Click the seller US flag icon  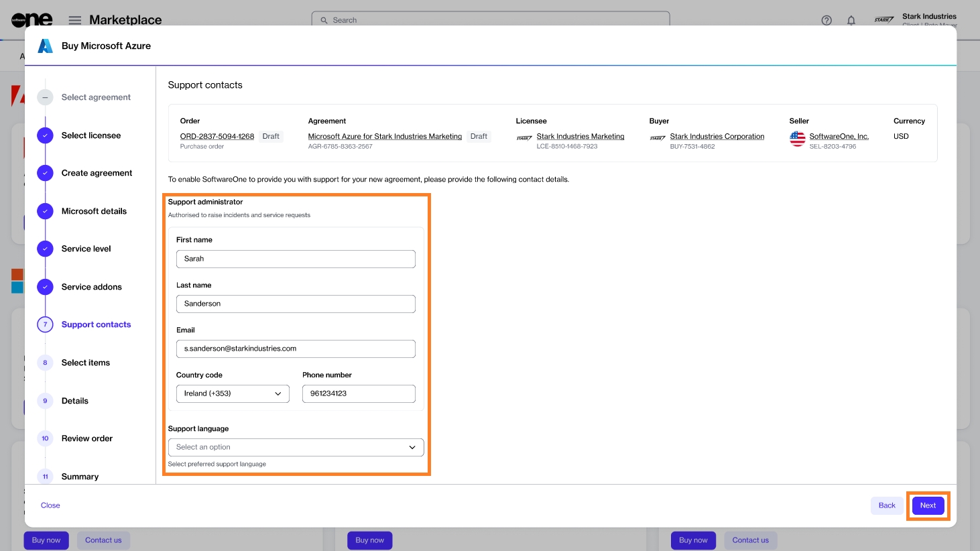pos(797,139)
